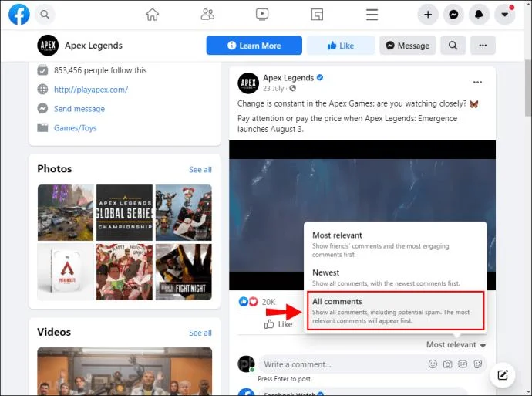Open Messenger from the top bar
Viewport: 532px width, 396px height.
453,15
